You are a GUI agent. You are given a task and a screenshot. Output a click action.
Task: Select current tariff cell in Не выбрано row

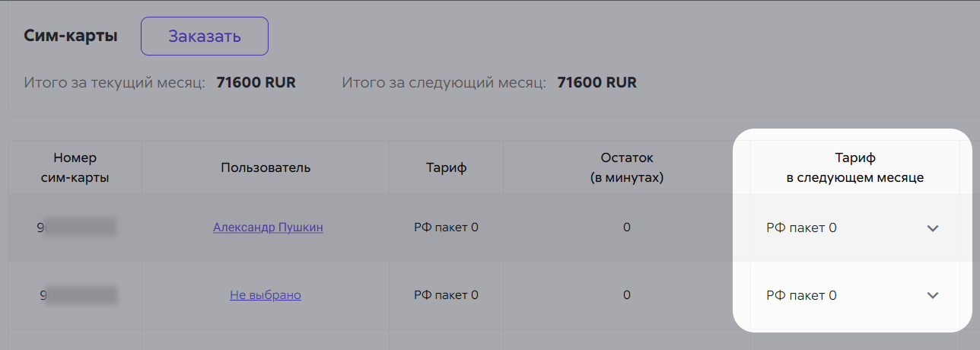[x=446, y=295]
